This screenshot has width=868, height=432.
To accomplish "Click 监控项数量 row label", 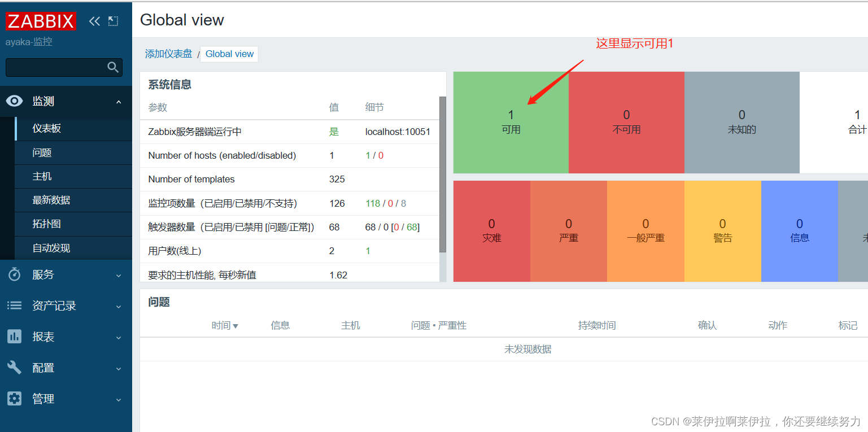I will [223, 203].
